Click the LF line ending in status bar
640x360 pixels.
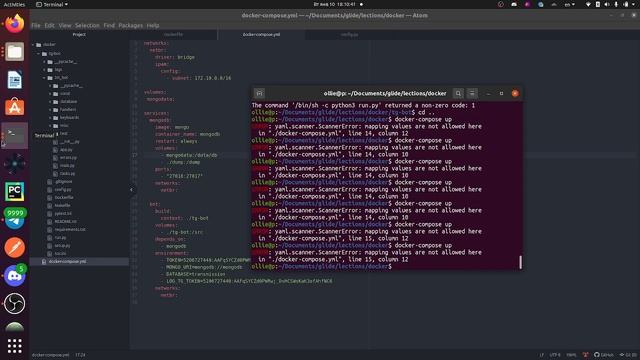point(542,355)
